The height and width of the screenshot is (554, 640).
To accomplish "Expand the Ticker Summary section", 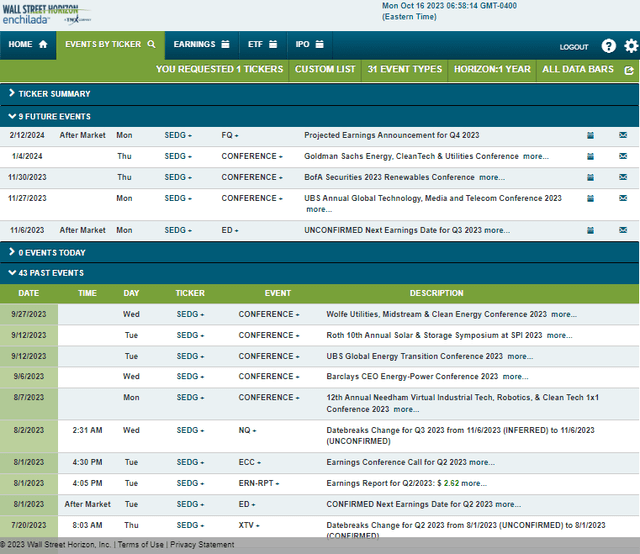I will [x=320, y=94].
